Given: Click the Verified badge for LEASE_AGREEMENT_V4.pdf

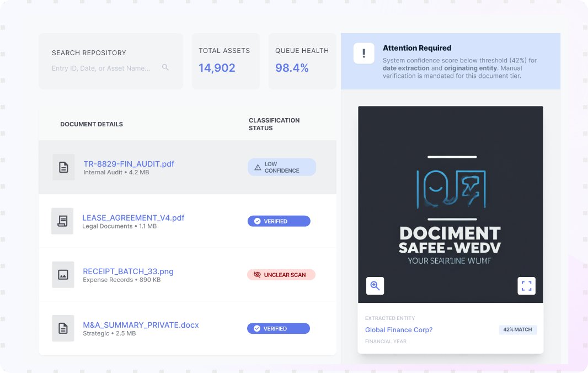Looking at the screenshot, I should point(279,221).
